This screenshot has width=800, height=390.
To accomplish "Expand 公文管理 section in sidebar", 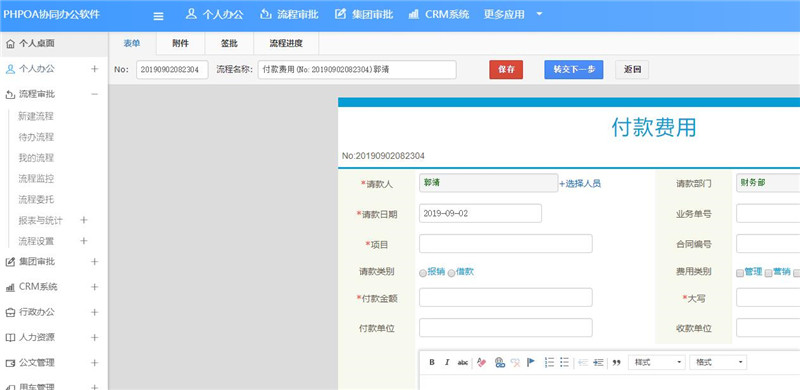I will (x=94, y=363).
